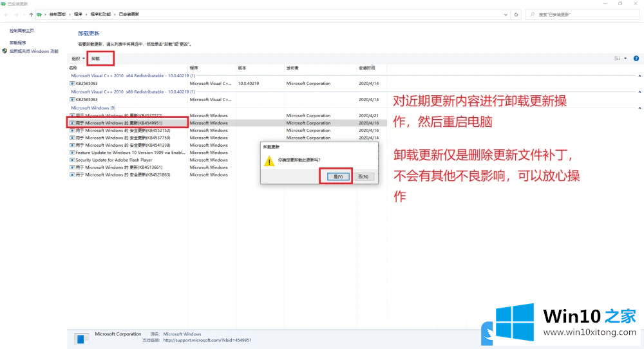Open 控制面板主页 link in sidebar
This screenshot has width=644, height=349.
coord(22,30)
